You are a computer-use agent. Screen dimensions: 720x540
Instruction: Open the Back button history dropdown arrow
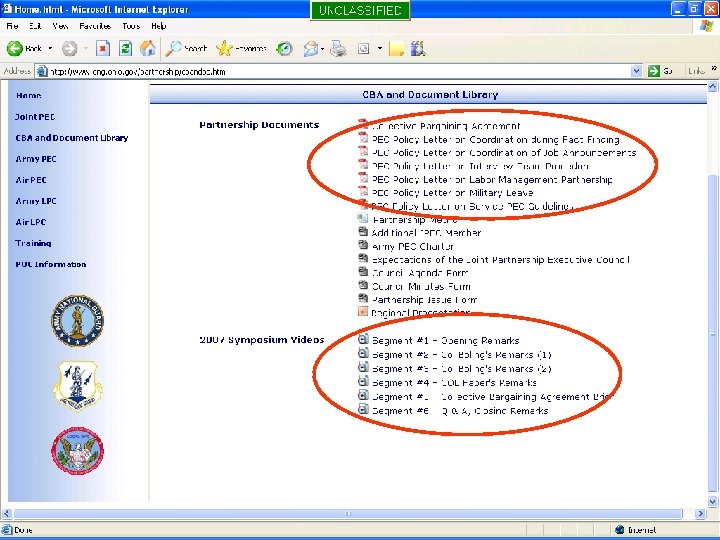coord(51,48)
